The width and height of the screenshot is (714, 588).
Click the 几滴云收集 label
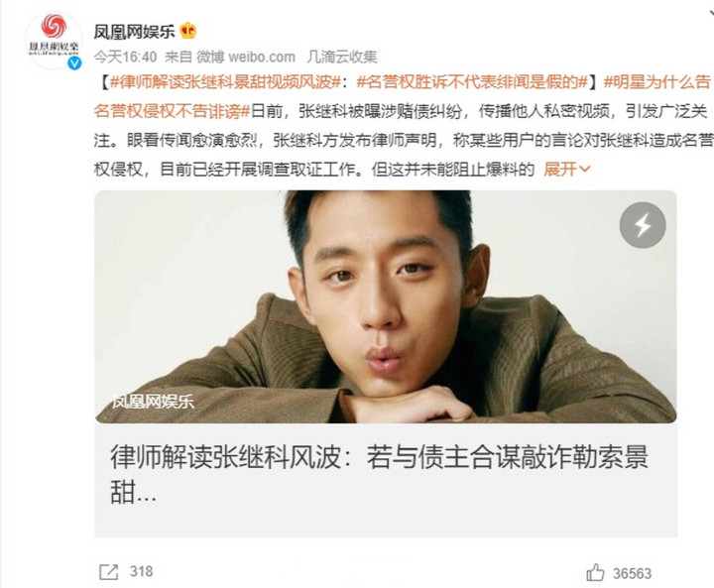[x=342, y=57]
